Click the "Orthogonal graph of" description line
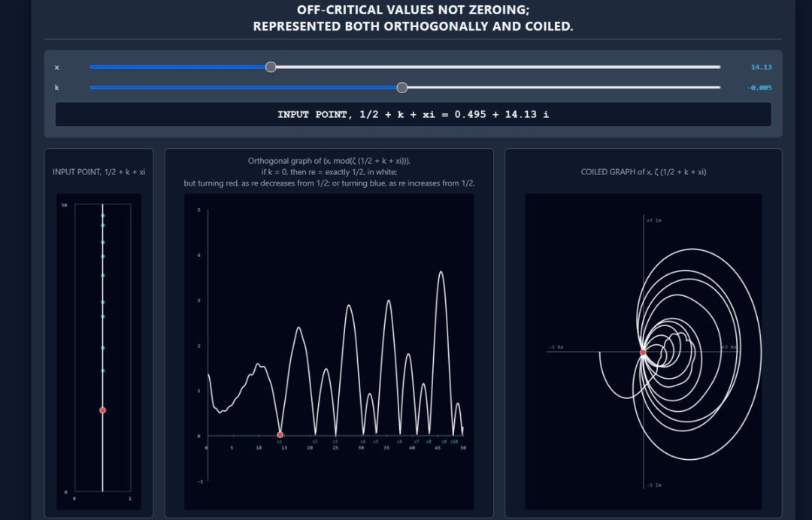The width and height of the screenshot is (812, 520). point(329,161)
